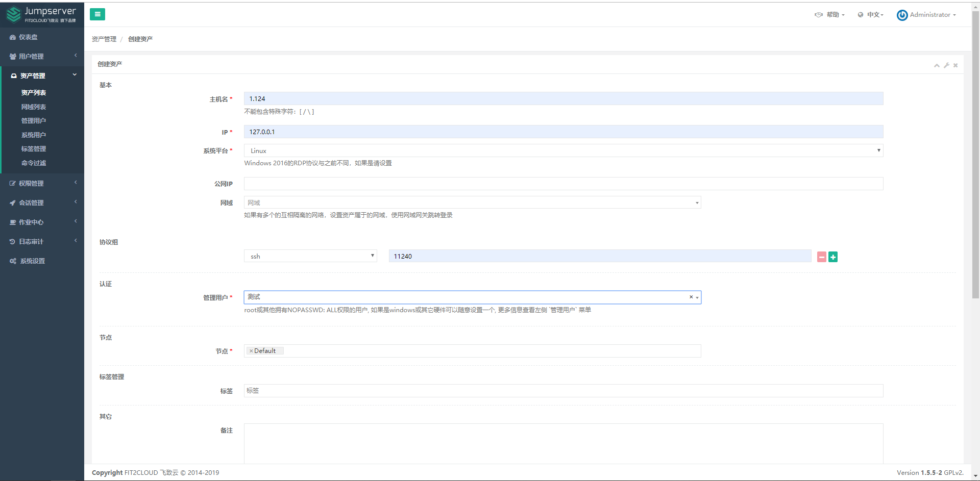The width and height of the screenshot is (980, 481).
Task: Click the page vertical scrollbar
Action: 975,153
